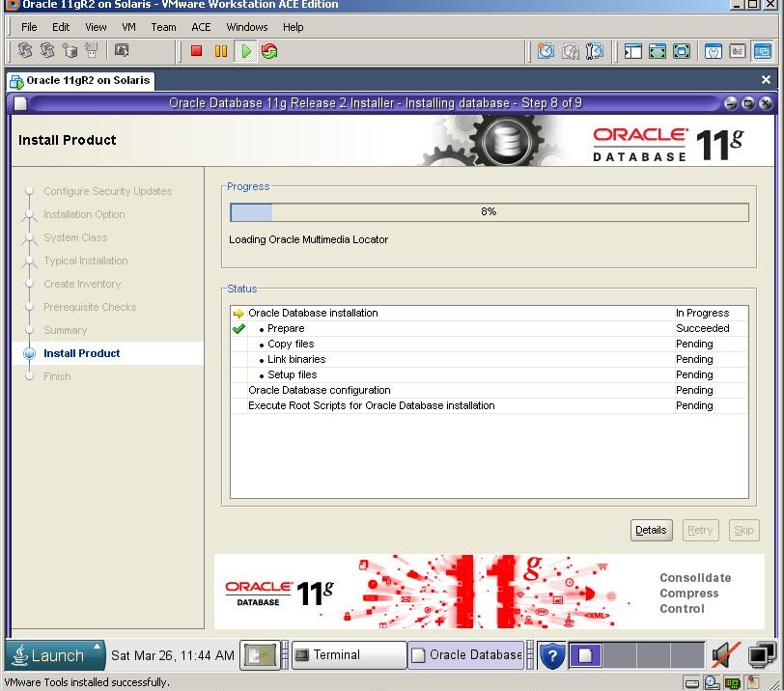This screenshot has height=691, width=784.
Task: Take a snapshot using snapshot toolbar icon
Action: pos(544,51)
